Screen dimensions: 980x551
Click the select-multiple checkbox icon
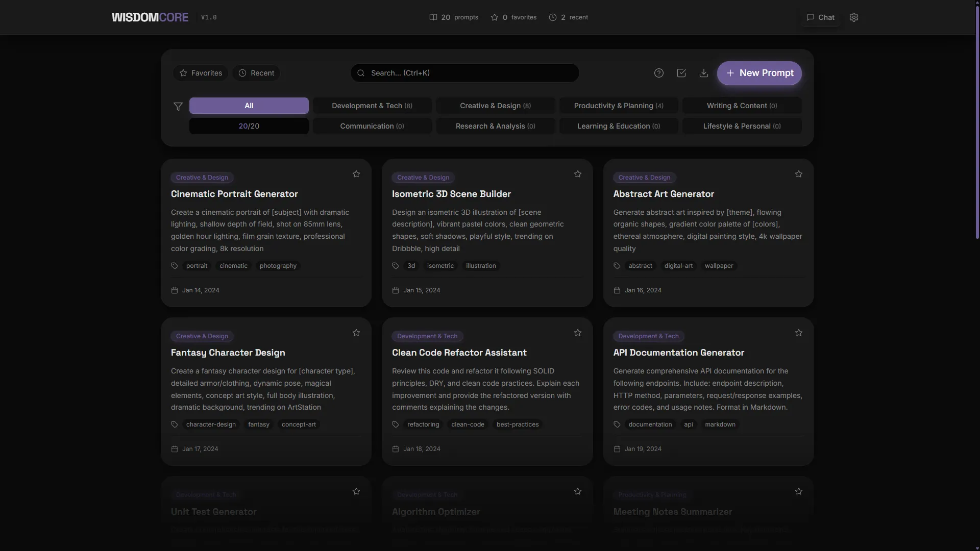coord(681,73)
